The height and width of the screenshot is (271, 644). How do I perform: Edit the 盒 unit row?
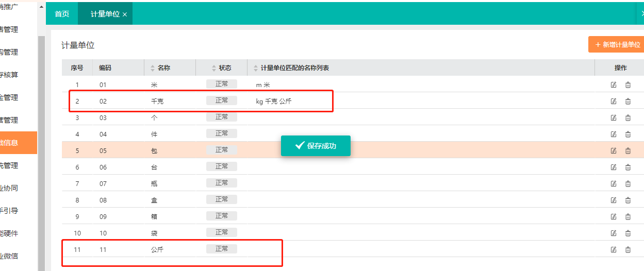(x=614, y=200)
